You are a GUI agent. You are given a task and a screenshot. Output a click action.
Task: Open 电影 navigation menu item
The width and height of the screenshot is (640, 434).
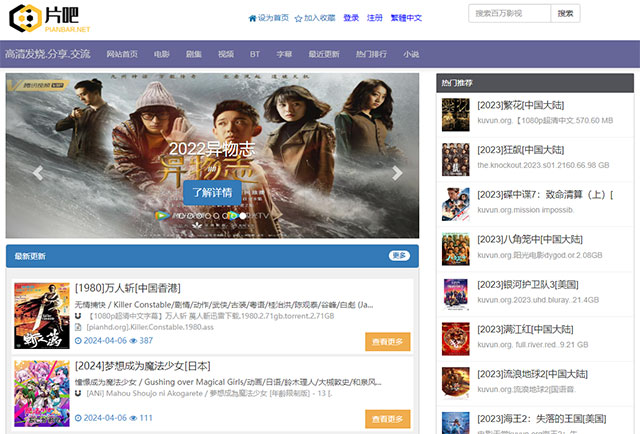pyautogui.click(x=162, y=54)
